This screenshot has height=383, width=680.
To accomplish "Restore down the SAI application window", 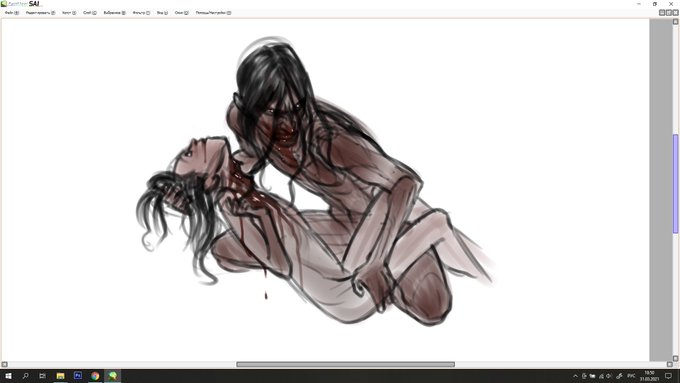I will (x=655, y=4).
